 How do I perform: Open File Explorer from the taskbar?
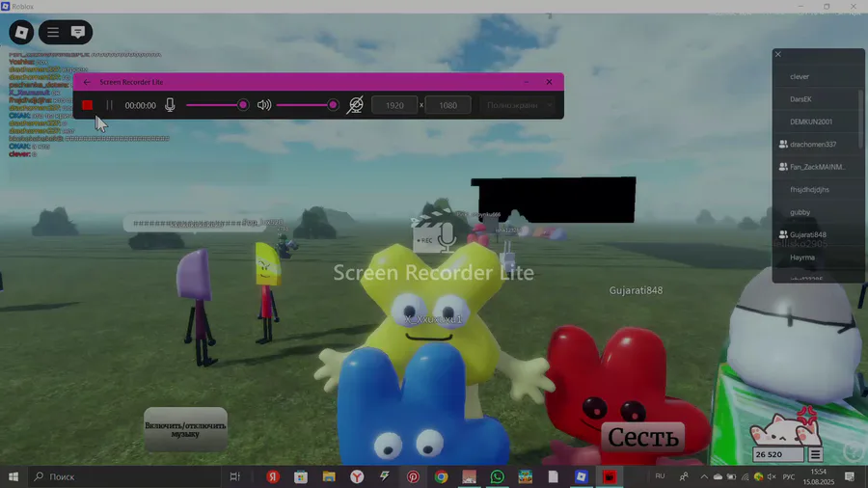[x=329, y=476]
